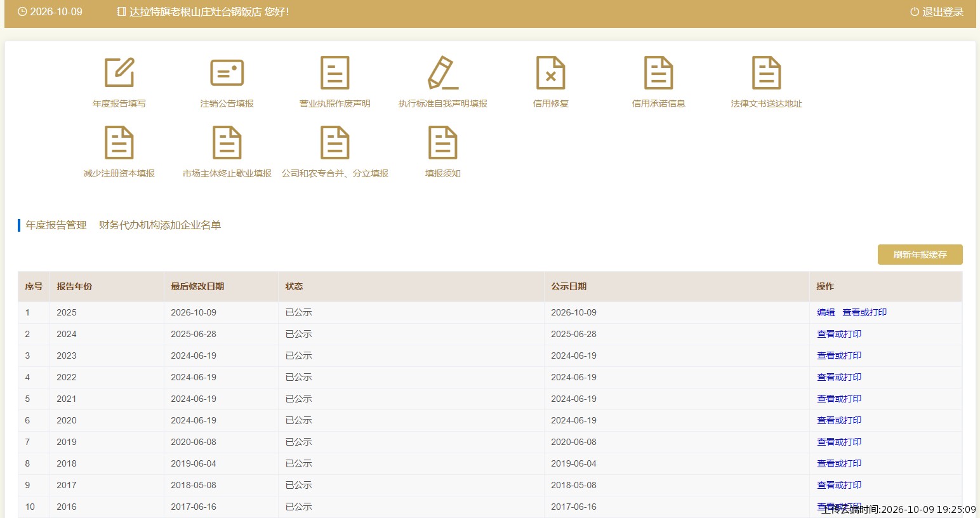Screen dimensions: 980x518
Task: Click 查看或打印 for the 2021 report
Action: [839, 399]
